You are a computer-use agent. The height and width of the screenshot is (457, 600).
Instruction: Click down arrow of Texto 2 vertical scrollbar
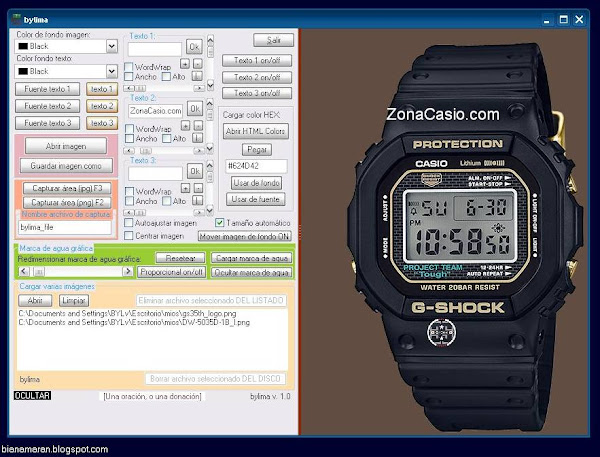tap(210, 147)
